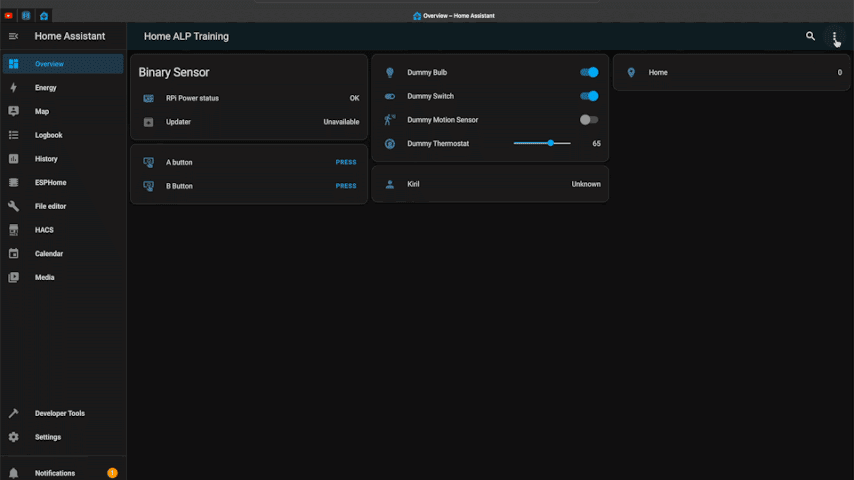Go to the Map panel
854x480 pixels.
coord(63,111)
